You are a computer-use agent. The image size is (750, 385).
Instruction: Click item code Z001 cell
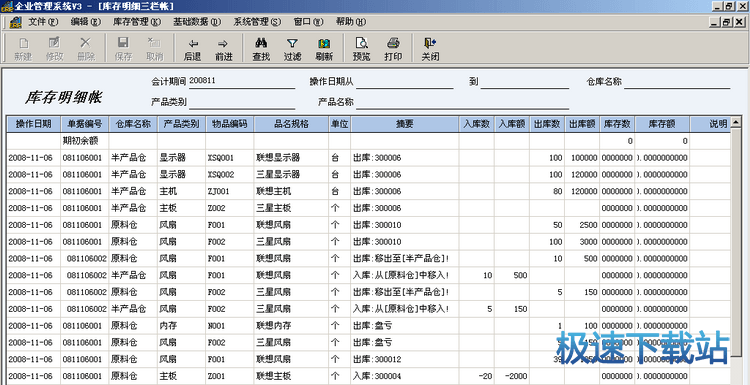(x=230, y=376)
